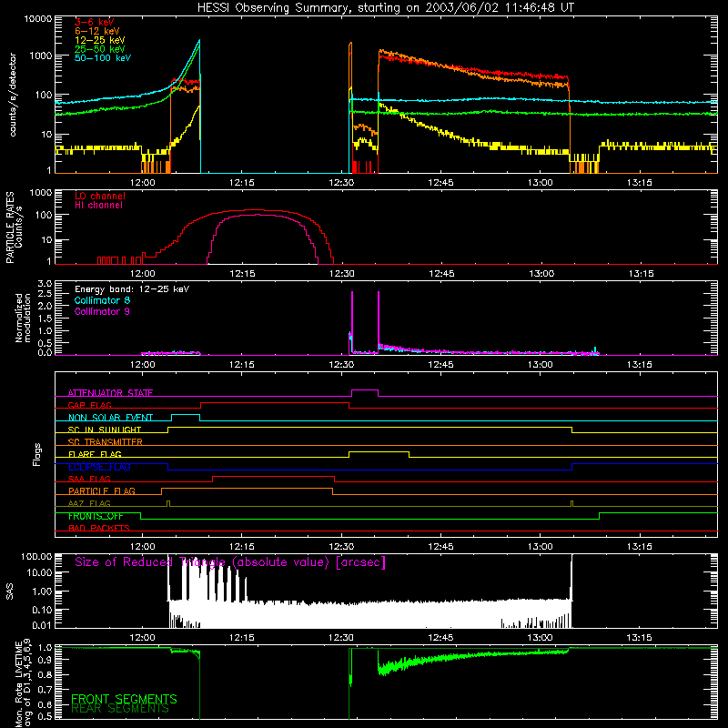
Task: Click the 'Normalized modulation' axis label
Action: point(23,318)
